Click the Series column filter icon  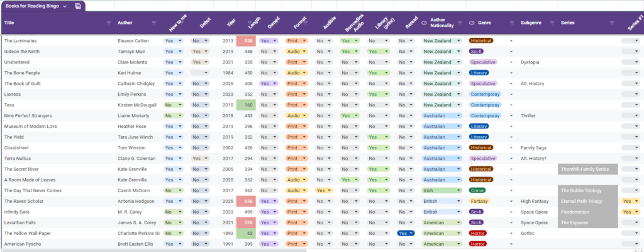pos(612,23)
